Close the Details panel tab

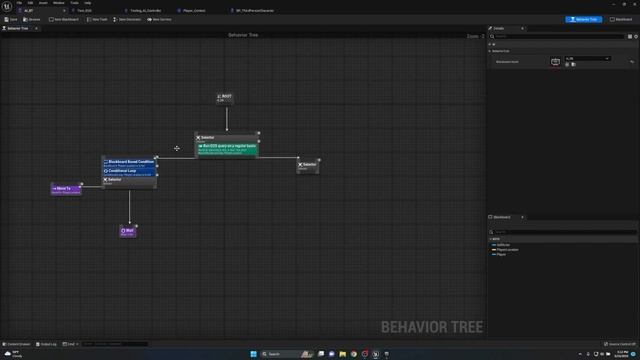[522, 29]
